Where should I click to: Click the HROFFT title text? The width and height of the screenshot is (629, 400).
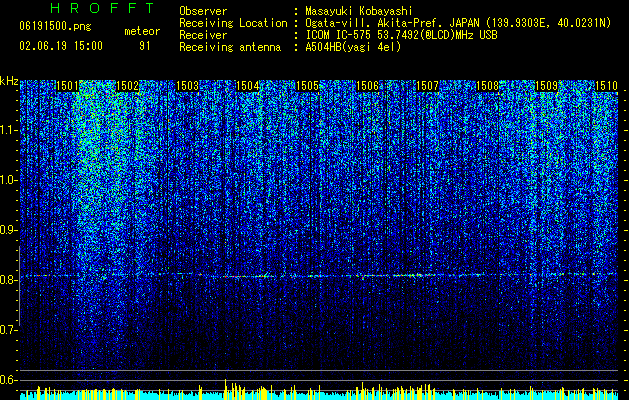coord(103,8)
